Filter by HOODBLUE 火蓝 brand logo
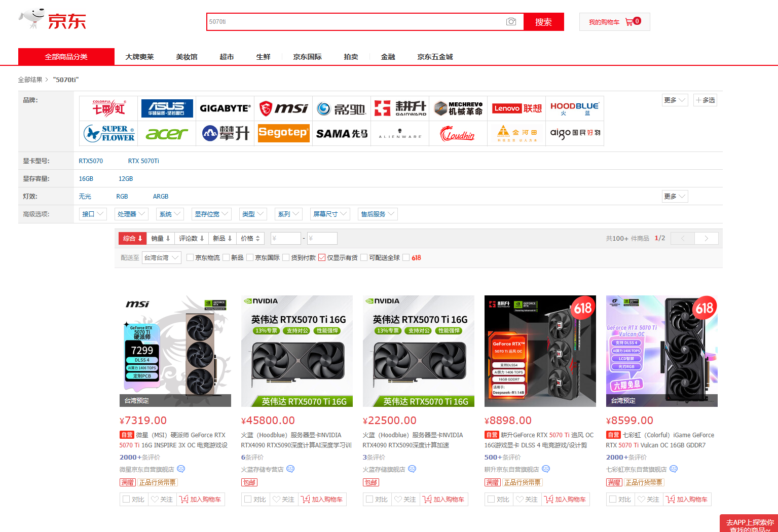Screen dimensions: 778x532 [575, 108]
